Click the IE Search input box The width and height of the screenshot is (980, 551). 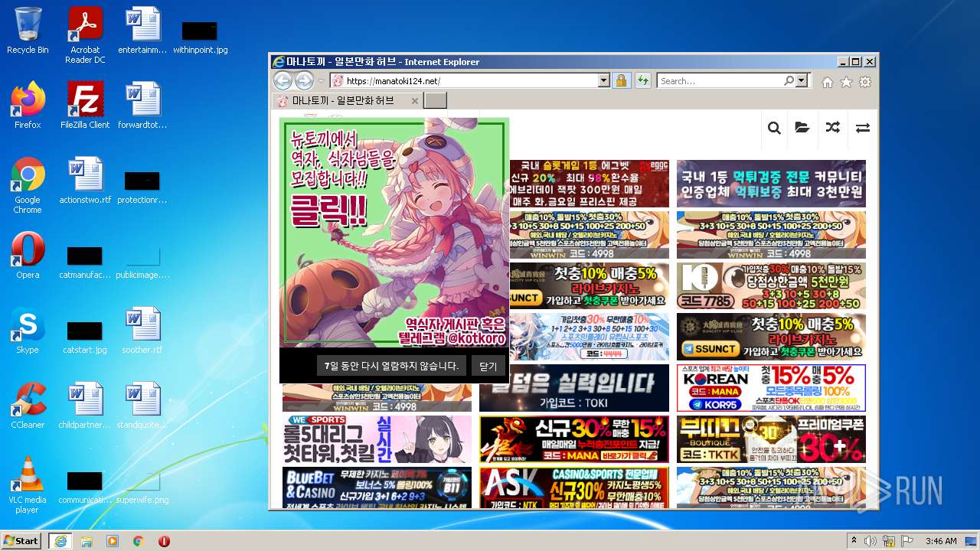click(x=720, y=80)
